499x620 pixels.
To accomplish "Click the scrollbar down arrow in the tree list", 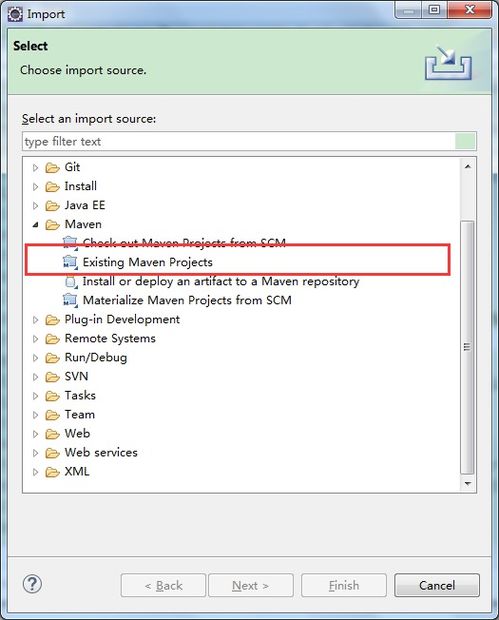I will pyautogui.click(x=468, y=483).
